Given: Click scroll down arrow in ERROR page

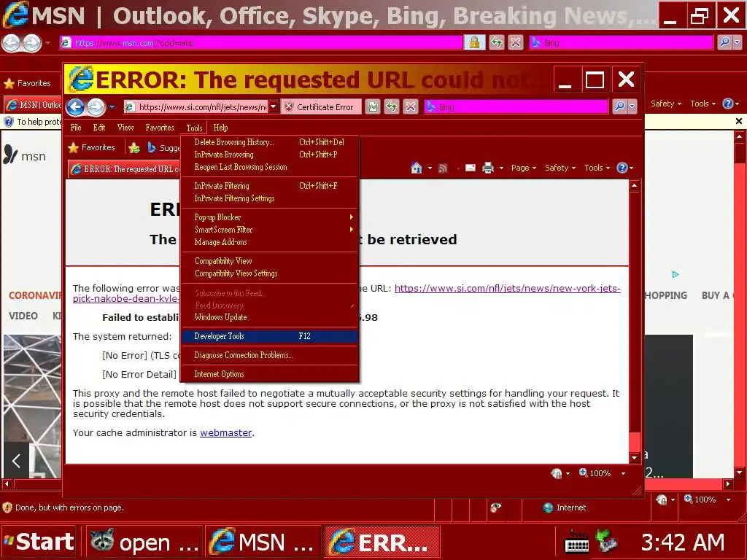Looking at the screenshot, I should (635, 458).
